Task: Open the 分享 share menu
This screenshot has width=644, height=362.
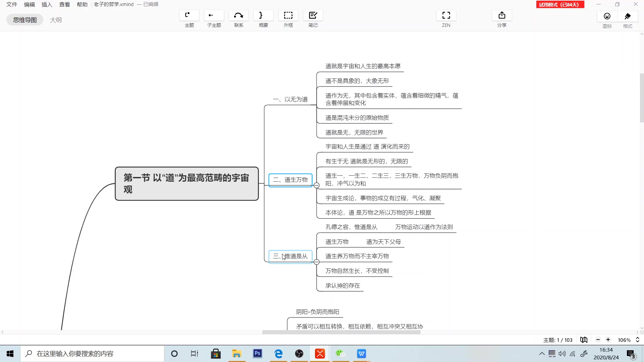Action: coord(502,16)
